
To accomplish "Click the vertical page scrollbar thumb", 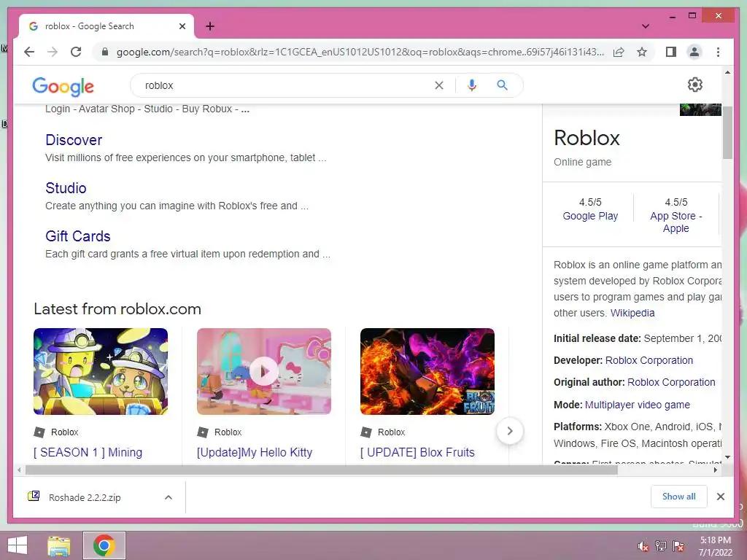I will coord(727,132).
